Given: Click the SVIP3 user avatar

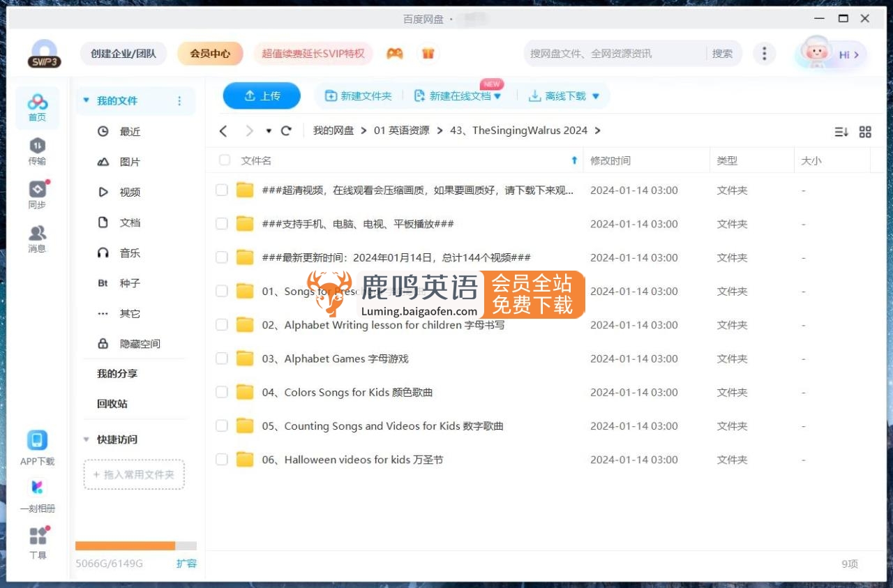Looking at the screenshot, I should coord(45,54).
